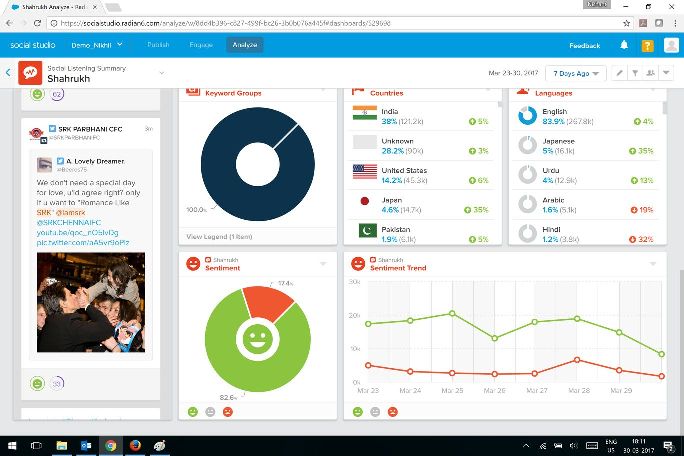Click the back arrow beside Shahrukh
This screenshot has height=456, width=684.
(x=8, y=73)
